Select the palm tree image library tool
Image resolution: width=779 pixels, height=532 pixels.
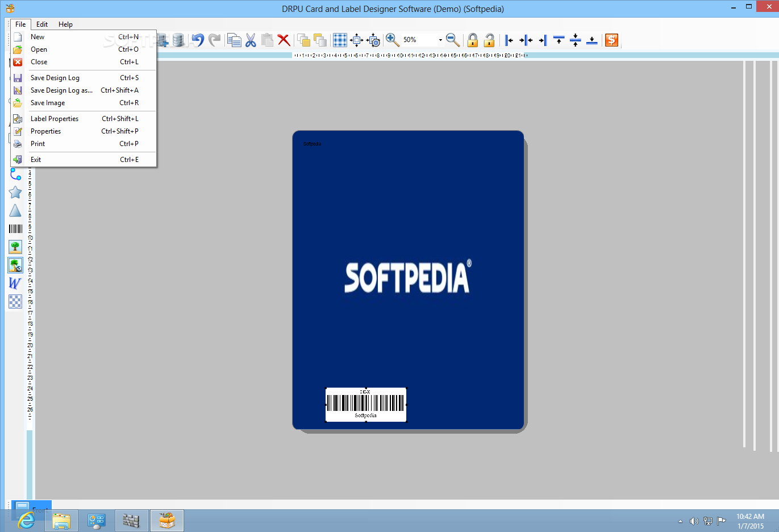(x=15, y=265)
